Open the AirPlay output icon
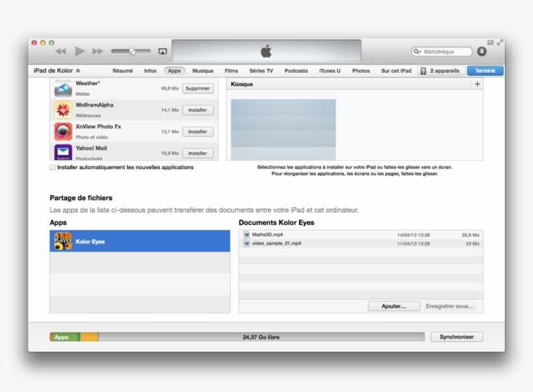The width and height of the screenshot is (533, 392). pyautogui.click(x=162, y=51)
